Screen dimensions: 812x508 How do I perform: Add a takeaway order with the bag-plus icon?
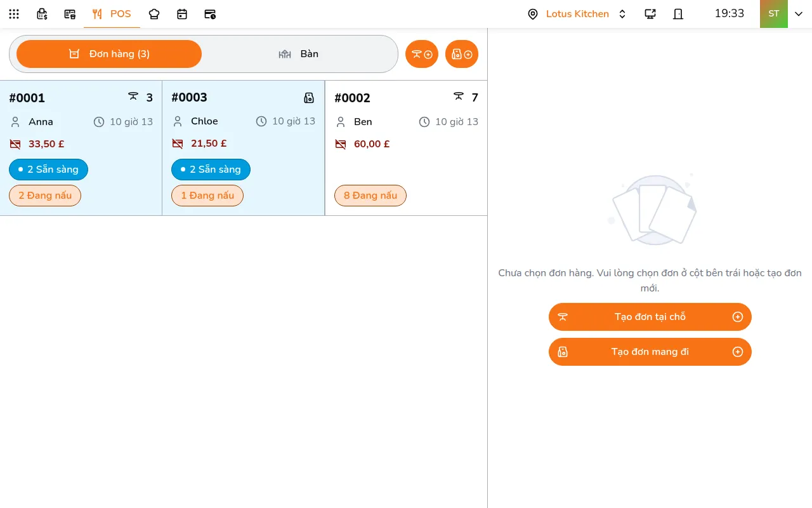462,54
